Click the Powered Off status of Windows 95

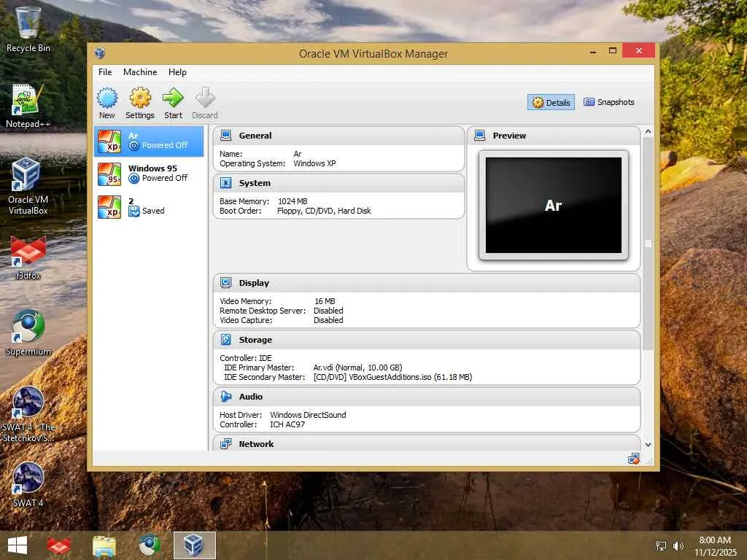click(x=165, y=178)
